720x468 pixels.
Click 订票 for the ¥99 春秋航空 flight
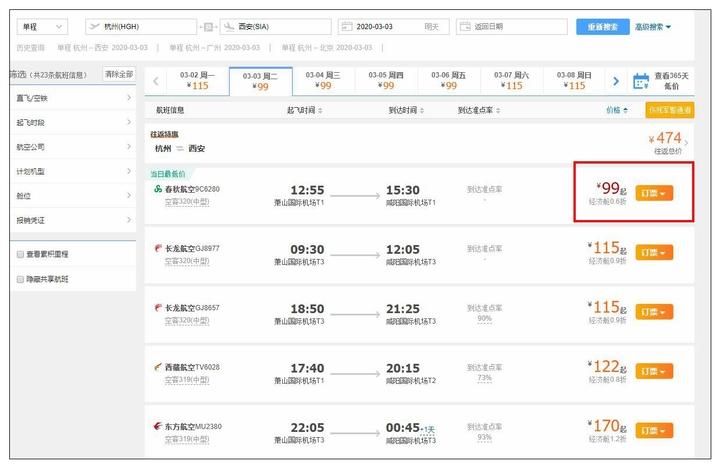click(x=654, y=193)
